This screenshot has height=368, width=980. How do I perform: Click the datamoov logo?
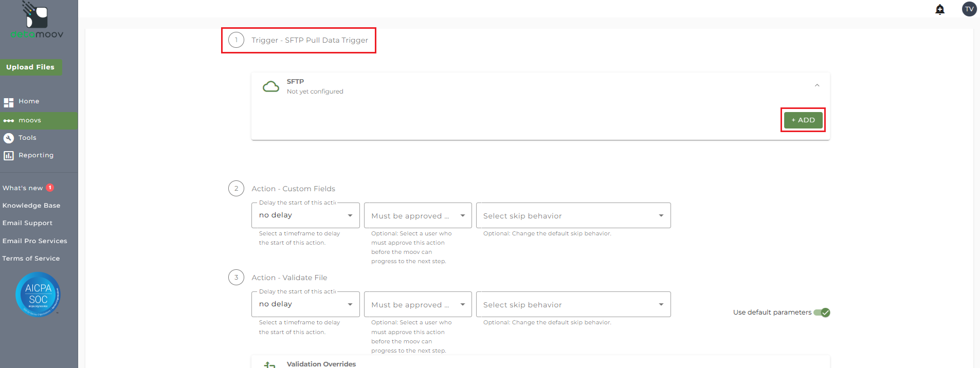click(37, 21)
